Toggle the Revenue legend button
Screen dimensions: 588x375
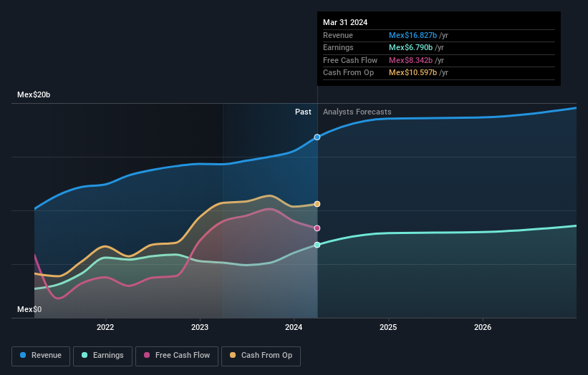(x=41, y=356)
